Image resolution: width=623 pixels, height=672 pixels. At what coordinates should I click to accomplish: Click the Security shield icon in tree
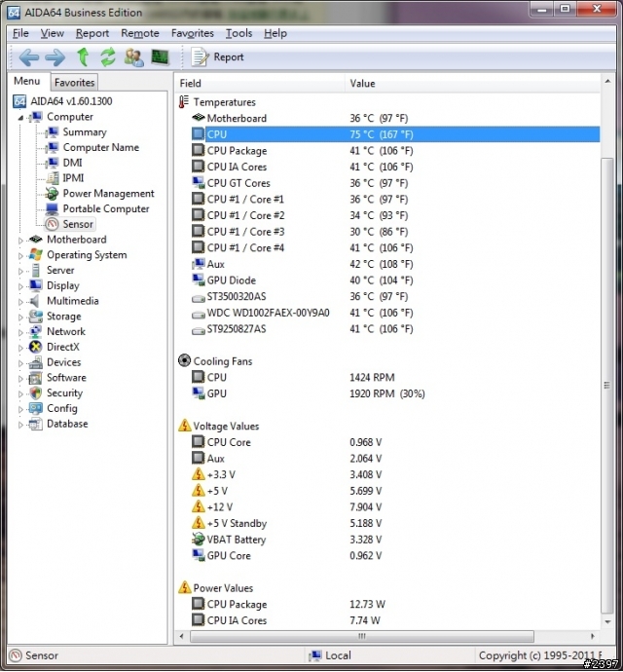(x=36, y=393)
